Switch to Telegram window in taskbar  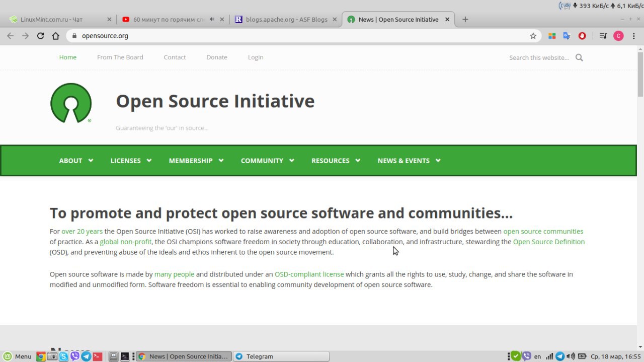tap(281, 356)
